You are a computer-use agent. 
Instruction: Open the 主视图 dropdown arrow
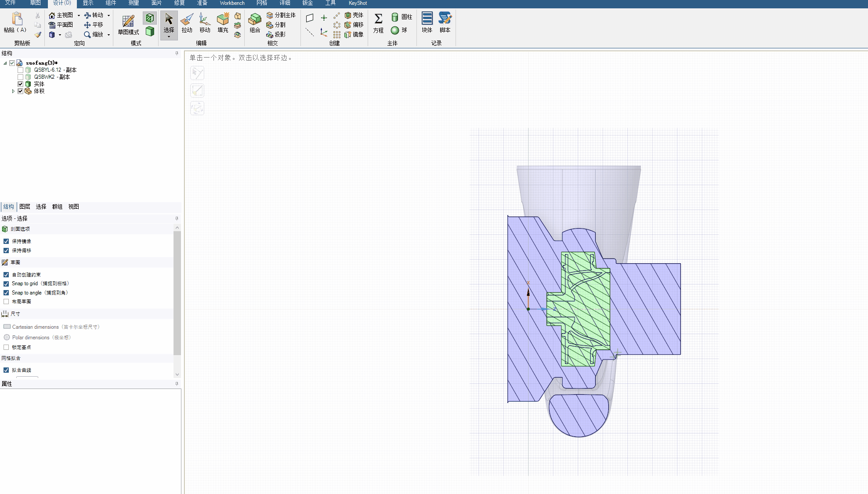[79, 15]
